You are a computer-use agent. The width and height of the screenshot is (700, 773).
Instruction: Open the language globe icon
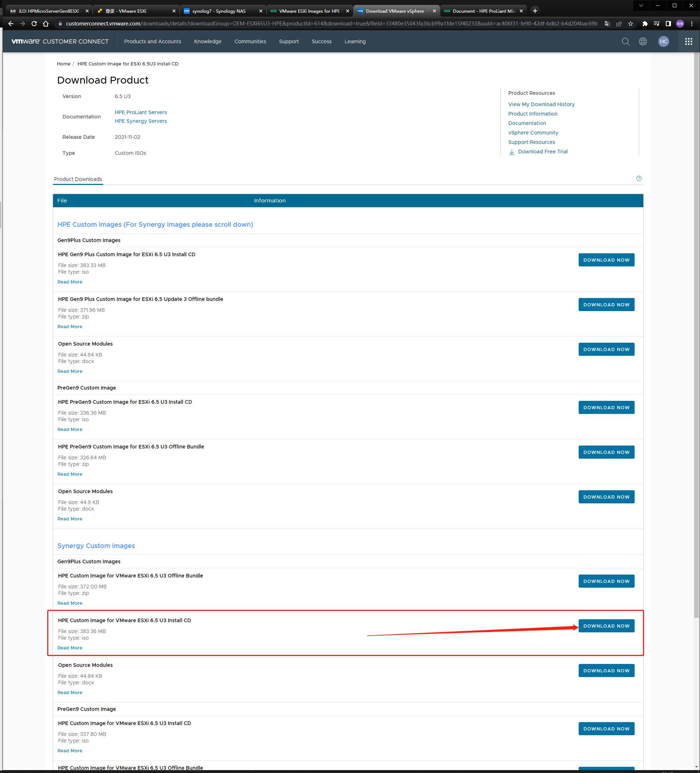pyautogui.click(x=643, y=41)
